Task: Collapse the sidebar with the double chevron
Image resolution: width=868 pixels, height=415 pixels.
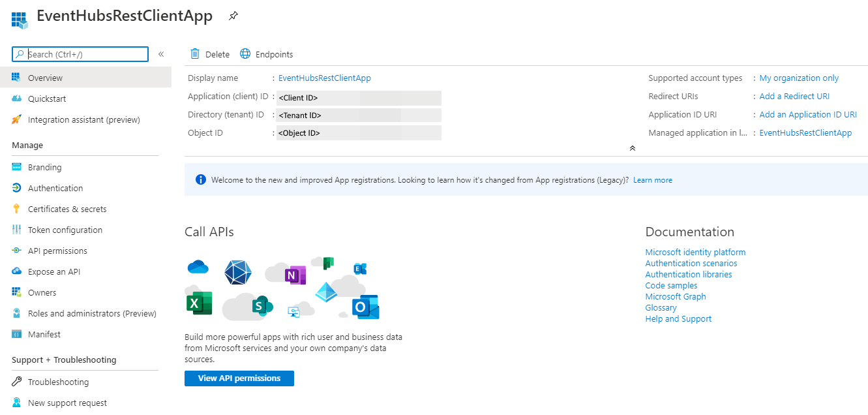Action: [x=161, y=54]
